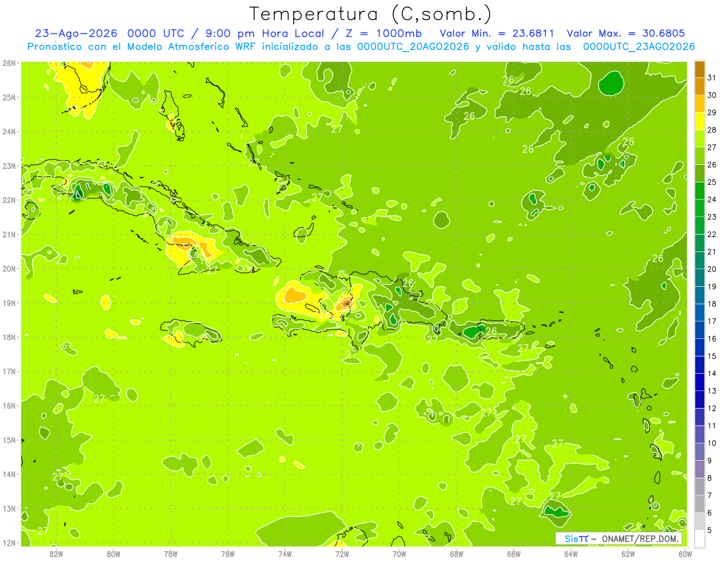Click the latitude label 16N
This screenshot has height=562, width=728.
(9, 406)
